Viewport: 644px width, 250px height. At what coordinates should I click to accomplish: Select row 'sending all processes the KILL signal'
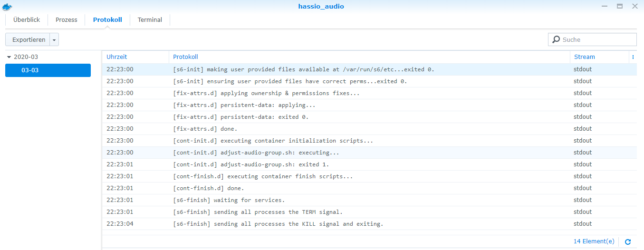(369, 224)
